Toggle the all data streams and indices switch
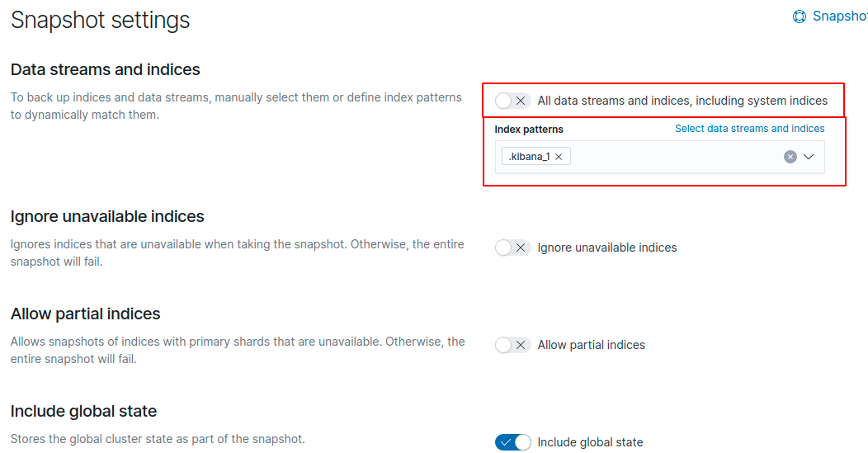 coord(512,101)
